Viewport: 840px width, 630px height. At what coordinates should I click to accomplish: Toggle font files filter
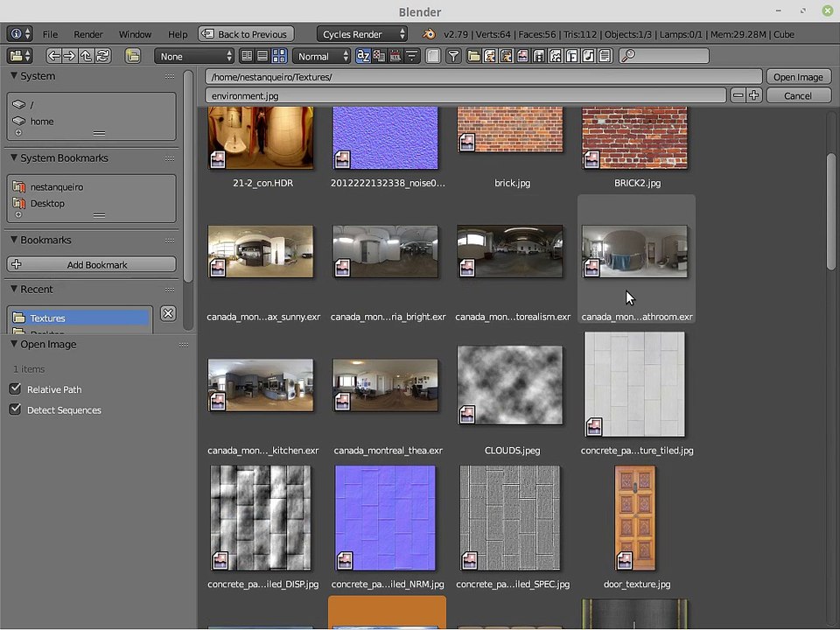571,56
